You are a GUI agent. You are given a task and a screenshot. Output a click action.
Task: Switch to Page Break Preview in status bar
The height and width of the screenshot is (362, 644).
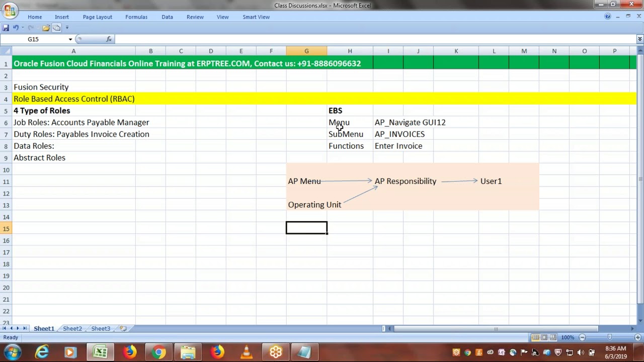(x=553, y=337)
